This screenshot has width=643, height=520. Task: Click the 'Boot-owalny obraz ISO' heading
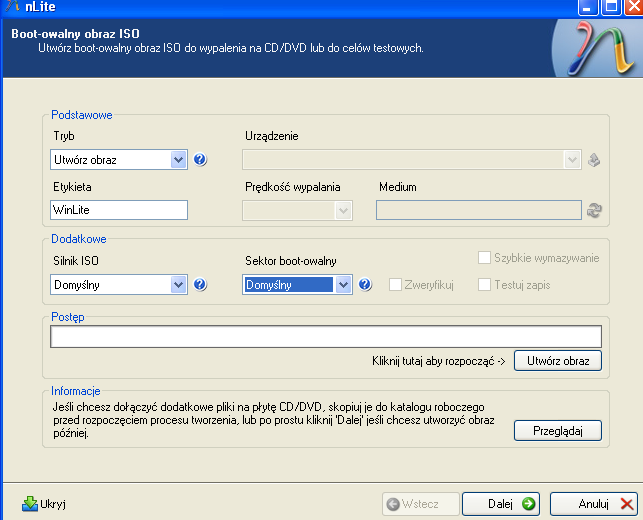[x=75, y=34]
